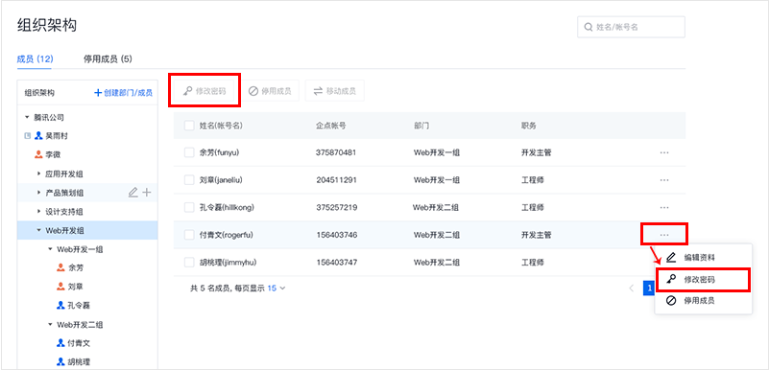The width and height of the screenshot is (770, 370).
Task: Toggle the select-all checkbox in table header
Action: [189, 125]
